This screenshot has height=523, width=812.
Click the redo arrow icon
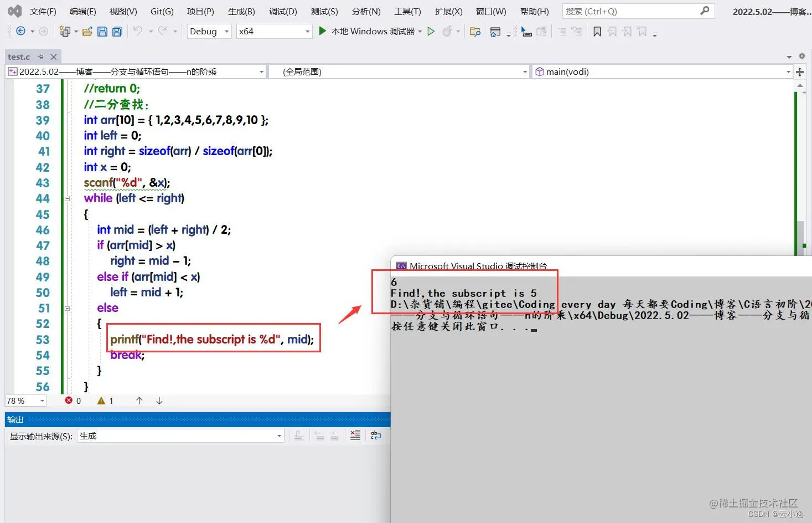pyautogui.click(x=162, y=31)
